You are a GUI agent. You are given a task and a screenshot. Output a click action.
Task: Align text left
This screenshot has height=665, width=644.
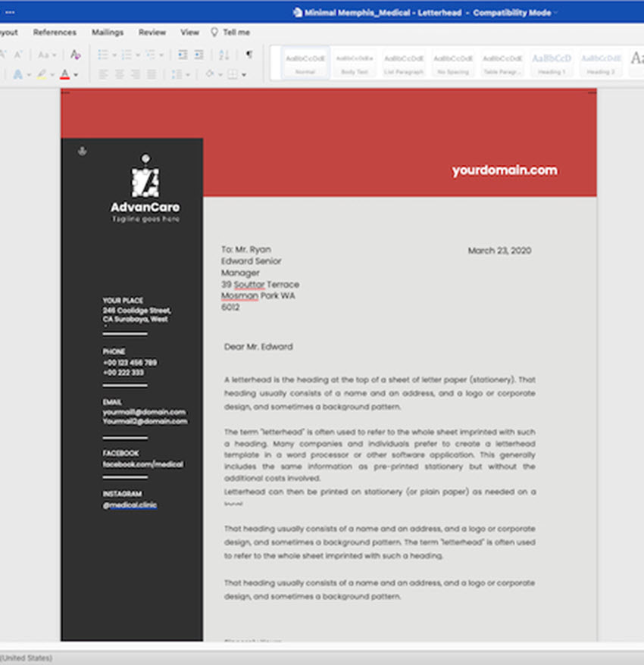pyautogui.click(x=103, y=75)
